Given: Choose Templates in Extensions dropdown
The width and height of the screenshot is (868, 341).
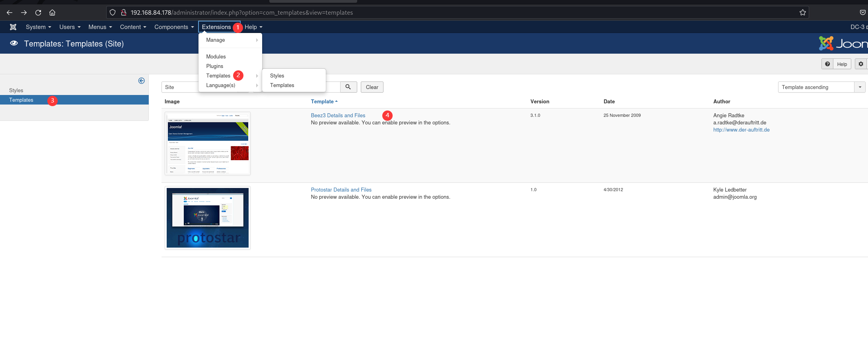Looking at the screenshot, I should [218, 76].
